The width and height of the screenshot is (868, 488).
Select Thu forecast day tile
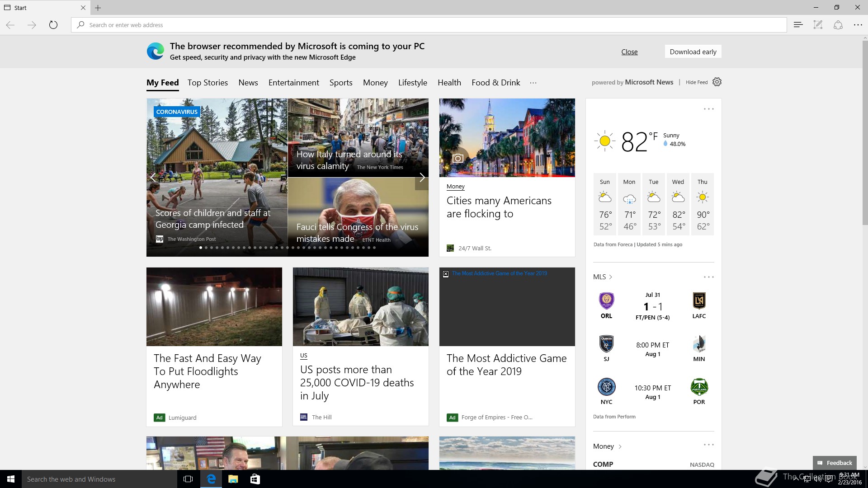pos(702,204)
